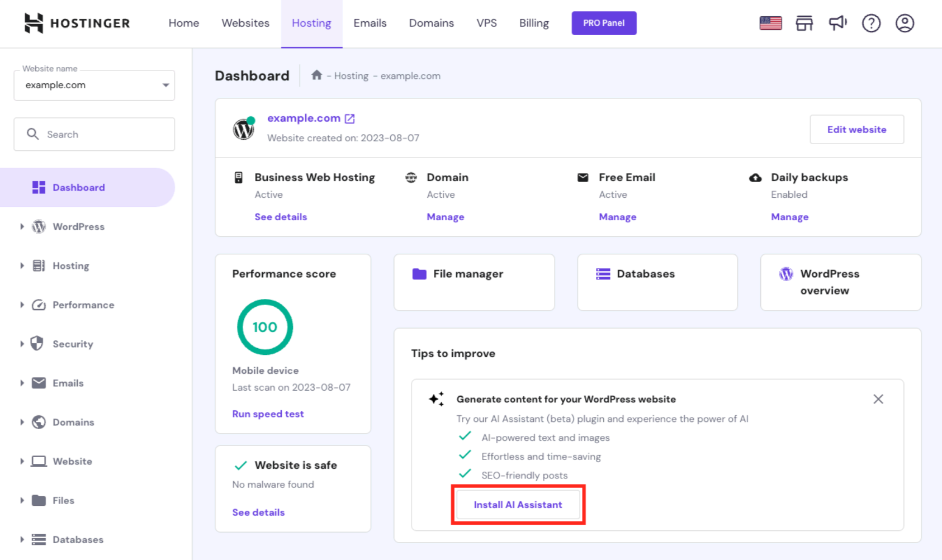The image size is (942, 560).
Task: Open the PRO Panel
Action: point(604,23)
